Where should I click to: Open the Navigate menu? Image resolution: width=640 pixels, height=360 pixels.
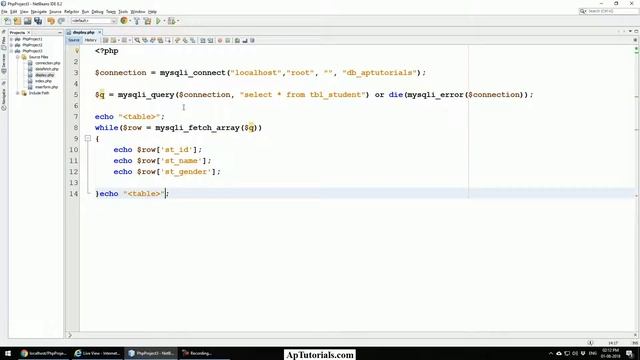39,12
